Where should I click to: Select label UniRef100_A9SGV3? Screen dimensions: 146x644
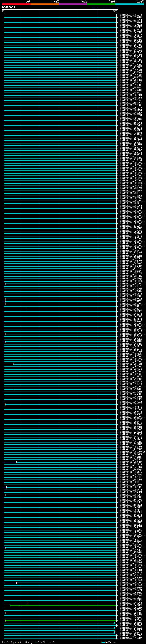(x=131, y=77)
